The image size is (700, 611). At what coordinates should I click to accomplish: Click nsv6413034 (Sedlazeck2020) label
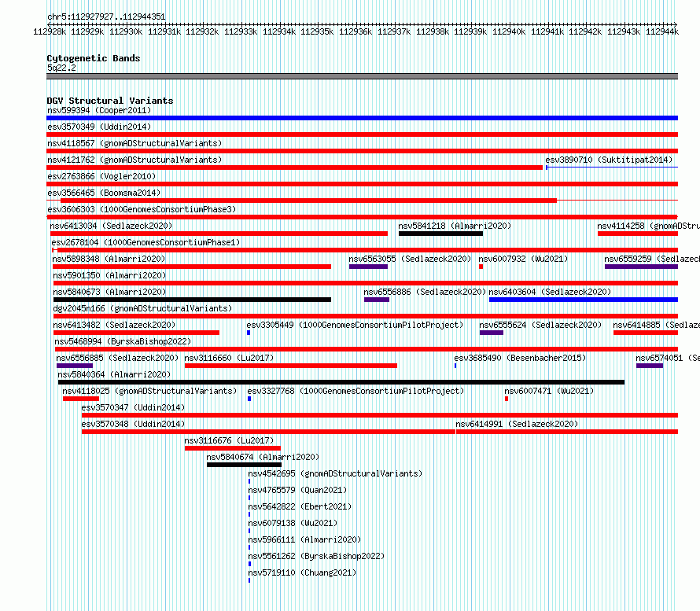pyautogui.click(x=111, y=226)
